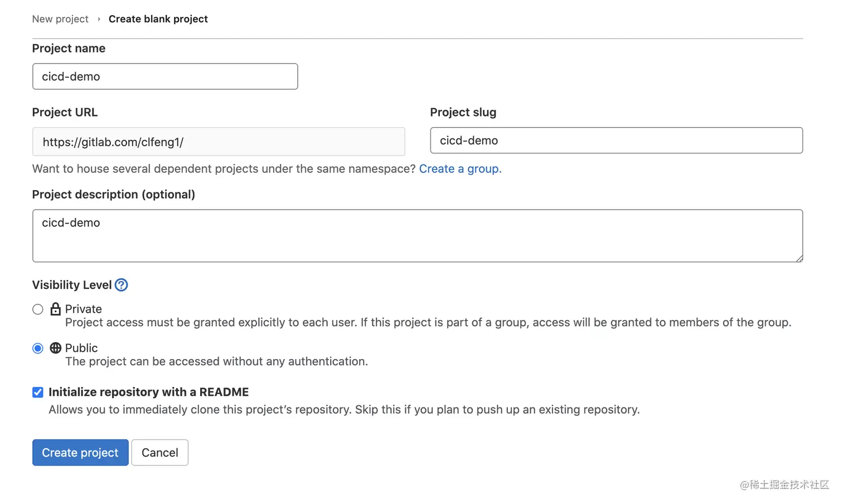Click the 'Project name' label
Viewport: 843px width, 504px height.
point(69,49)
